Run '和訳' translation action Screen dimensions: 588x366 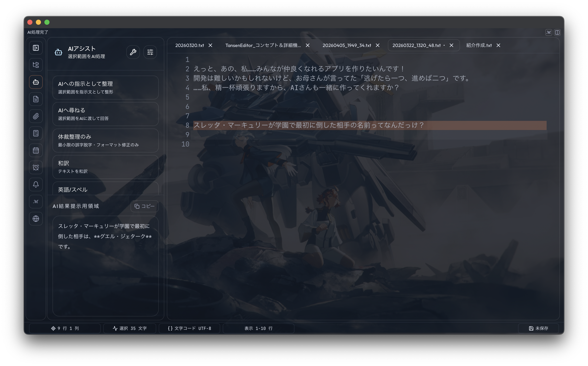click(106, 167)
